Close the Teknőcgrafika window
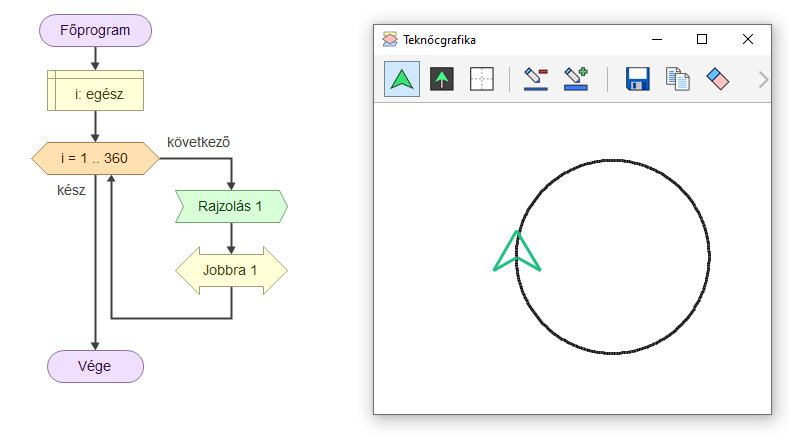789x439 pixels. pos(748,40)
